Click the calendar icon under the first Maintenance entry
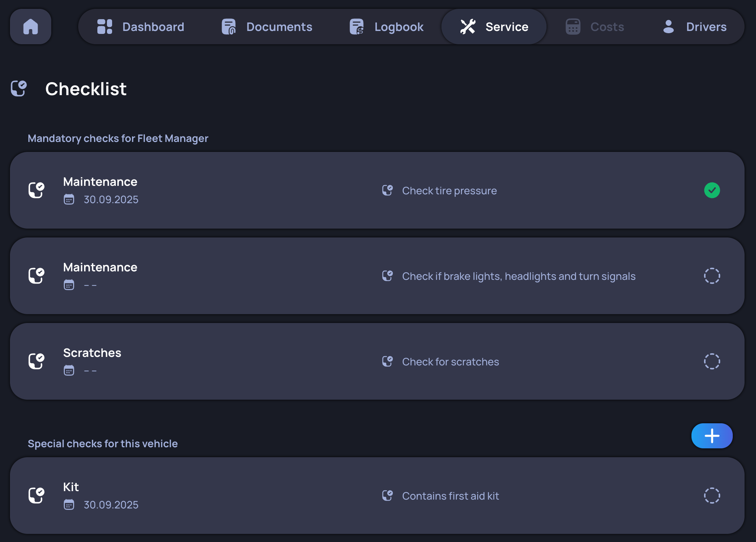Image resolution: width=756 pixels, height=542 pixels. 69,199
